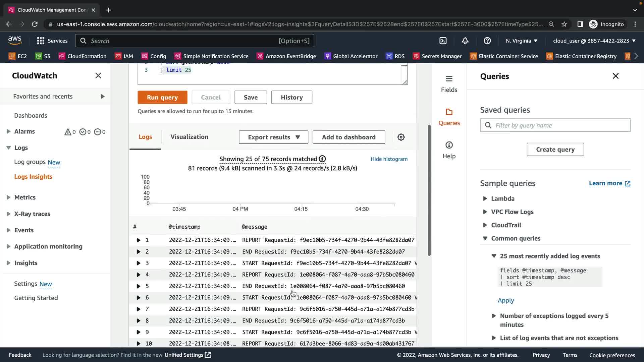Viewport: 644px width, 362px height.
Task: Open the Export results dropdown
Action: coord(273,137)
